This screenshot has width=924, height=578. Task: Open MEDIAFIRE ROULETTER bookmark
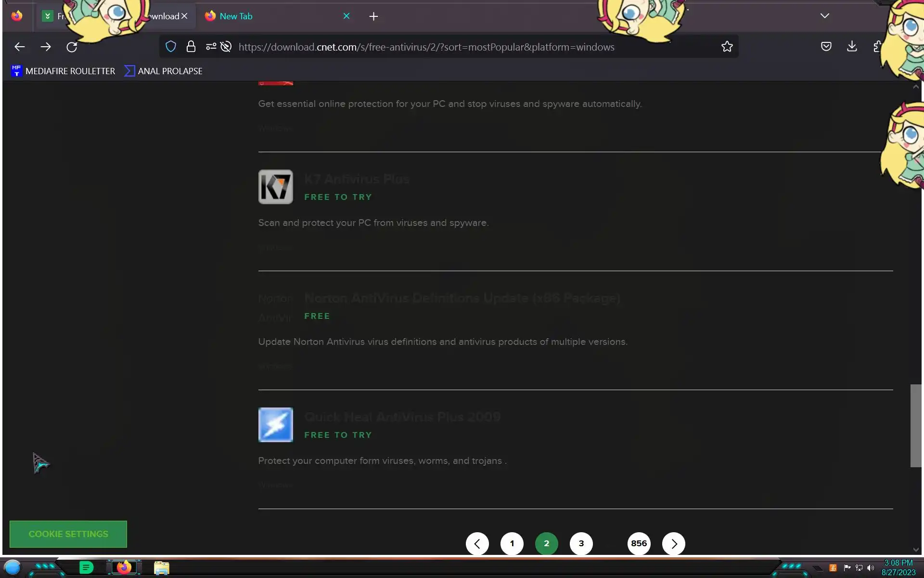(63, 71)
